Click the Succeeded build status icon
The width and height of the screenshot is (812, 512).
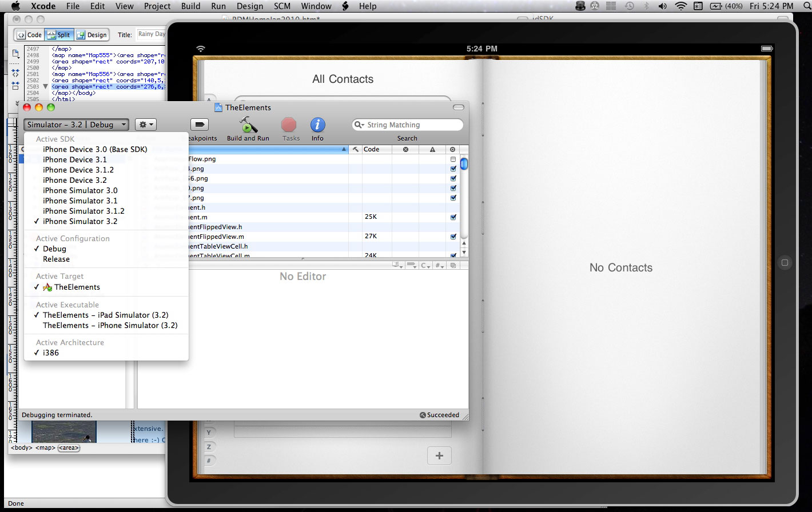423,415
